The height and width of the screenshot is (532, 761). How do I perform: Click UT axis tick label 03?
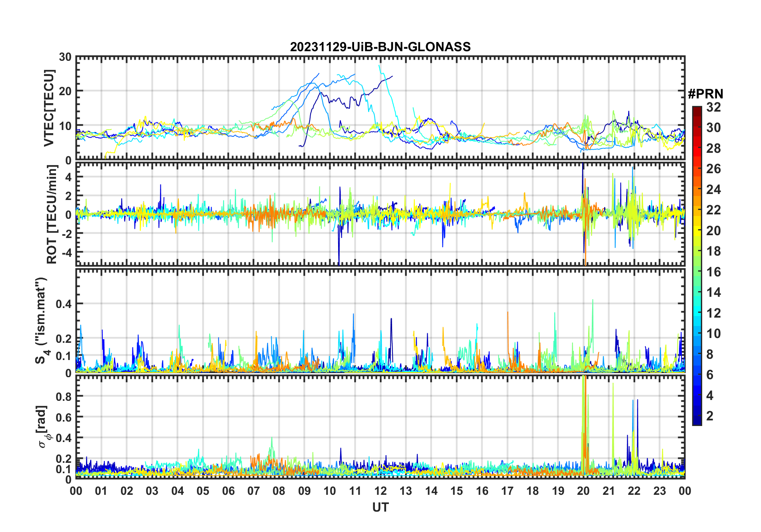pyautogui.click(x=152, y=491)
